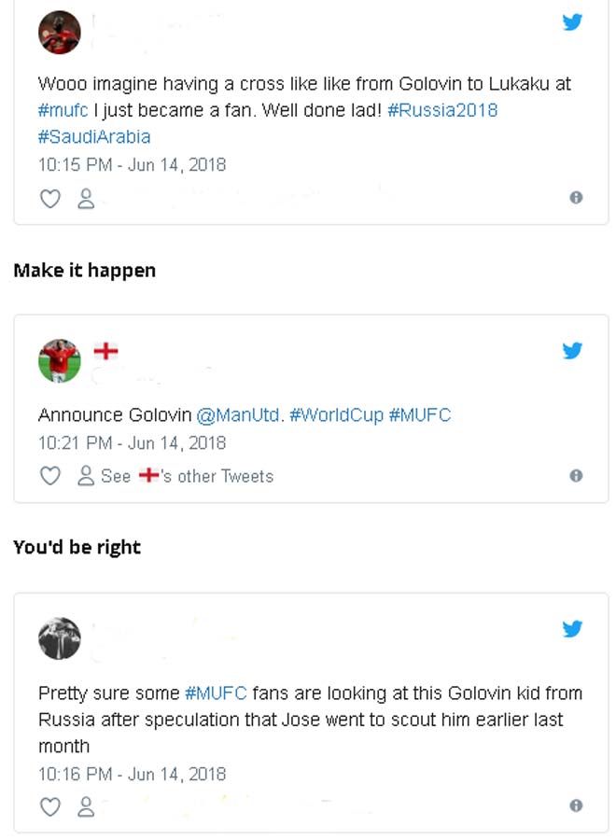Show info icon for the 10:15 PM tweet
616x840 pixels.
click(x=576, y=198)
